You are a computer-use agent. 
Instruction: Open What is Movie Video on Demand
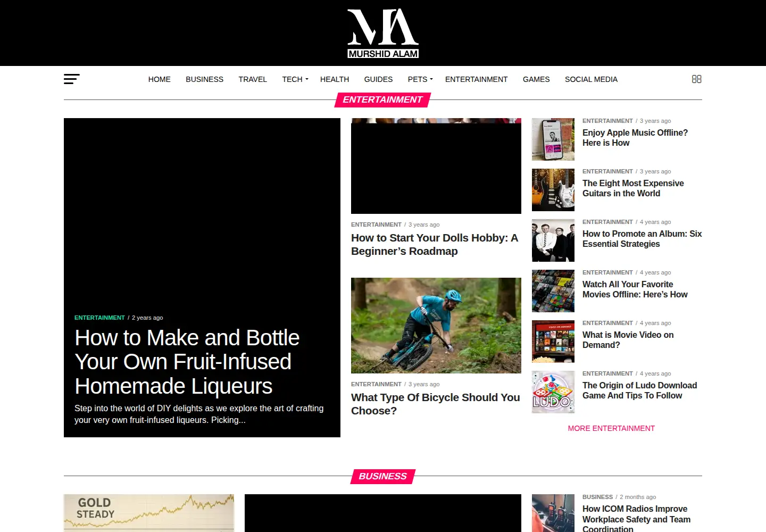[628, 340]
